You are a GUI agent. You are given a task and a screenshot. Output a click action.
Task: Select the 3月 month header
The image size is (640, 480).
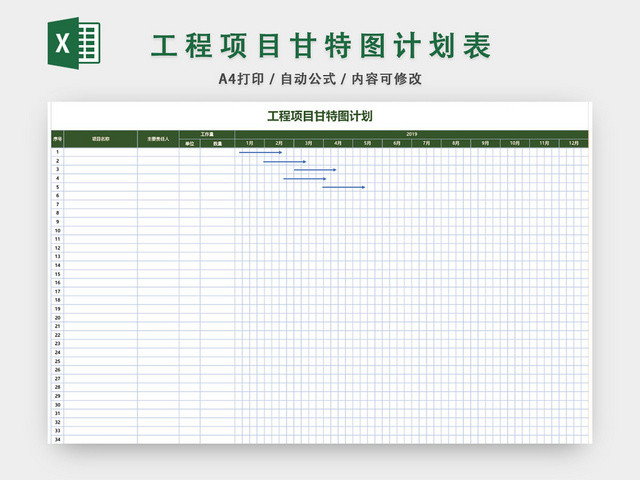pyautogui.click(x=309, y=143)
